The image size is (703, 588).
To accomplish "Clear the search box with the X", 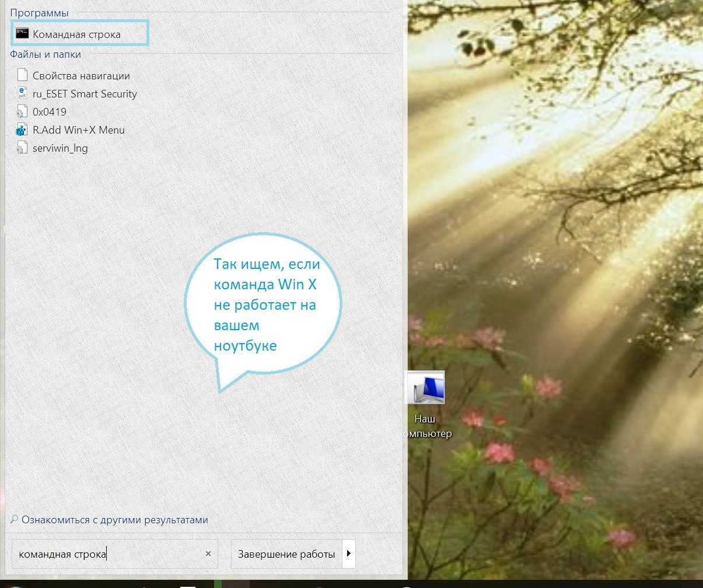I will point(208,554).
